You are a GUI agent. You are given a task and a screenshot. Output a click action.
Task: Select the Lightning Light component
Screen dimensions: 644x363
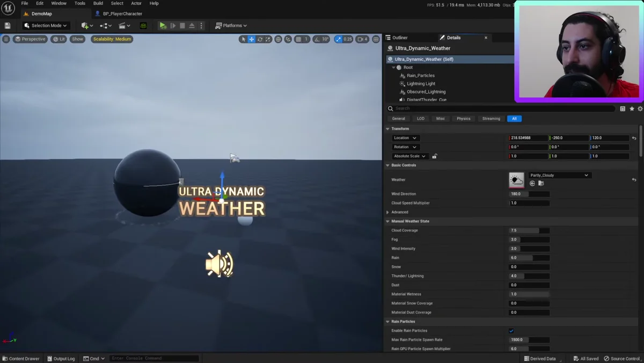coord(421,84)
